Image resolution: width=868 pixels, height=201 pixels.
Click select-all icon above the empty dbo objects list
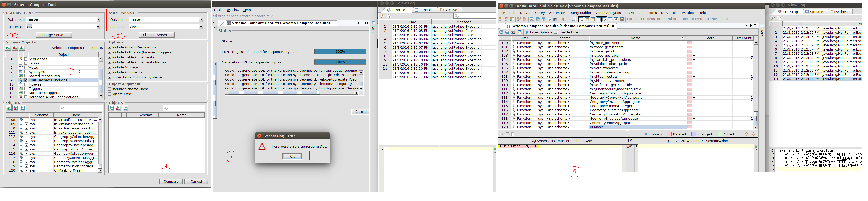pyautogui.click(x=111, y=108)
